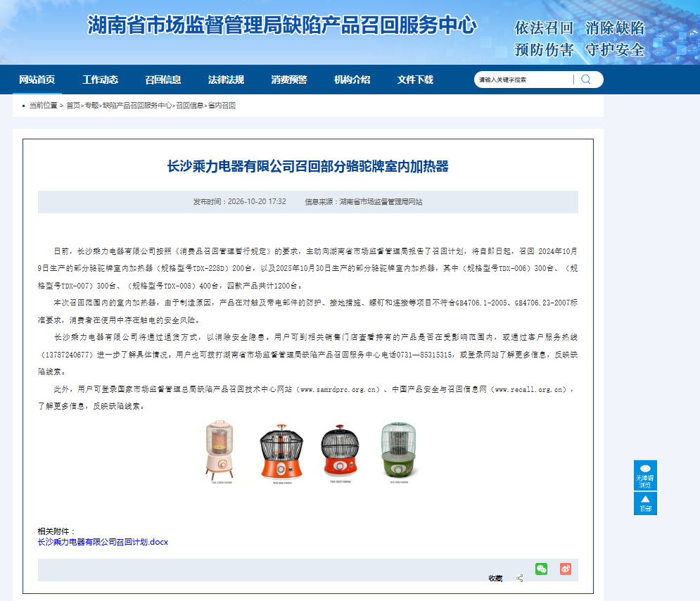Click 首页 in the breadcrumb
This screenshot has height=601, width=700.
point(73,106)
